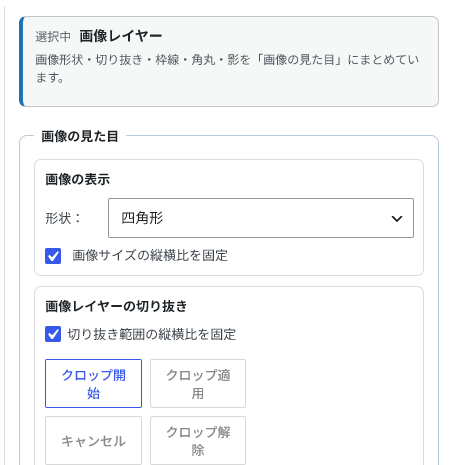Image resolution: width=454 pixels, height=465 pixels.
Task: Click the 画像サイズの縦横比を固定 label text
Action: point(150,256)
